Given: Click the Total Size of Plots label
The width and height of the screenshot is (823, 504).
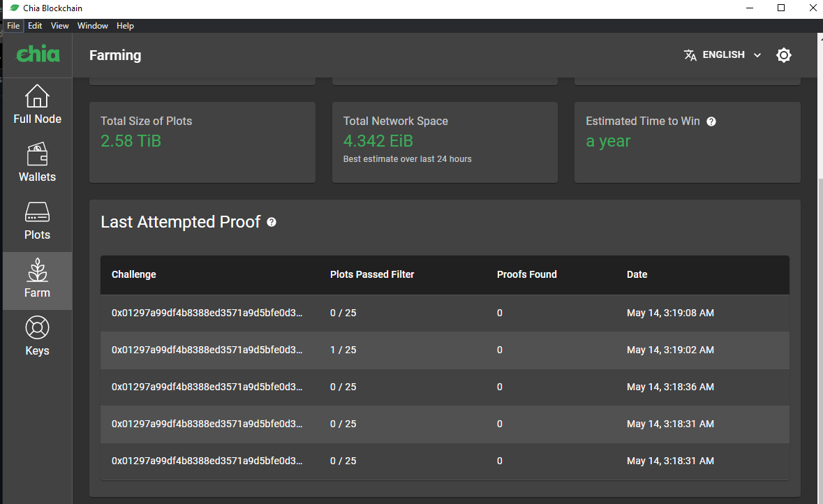Looking at the screenshot, I should (x=147, y=121).
